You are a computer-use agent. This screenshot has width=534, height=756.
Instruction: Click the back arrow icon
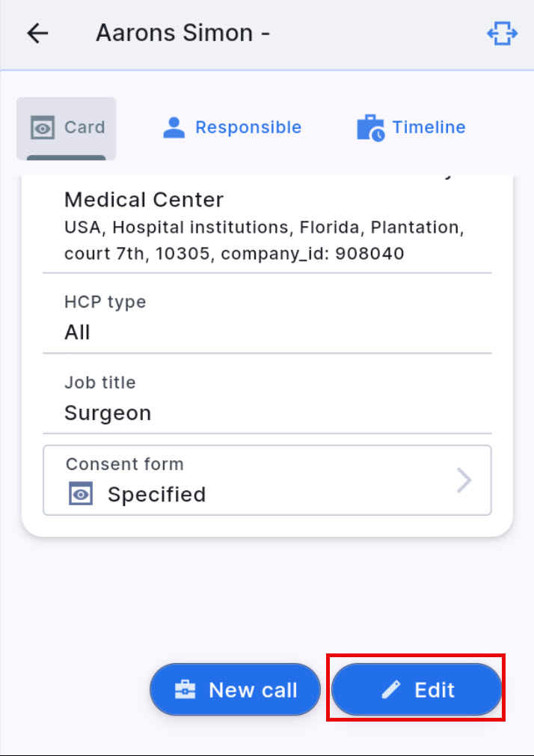click(37, 34)
